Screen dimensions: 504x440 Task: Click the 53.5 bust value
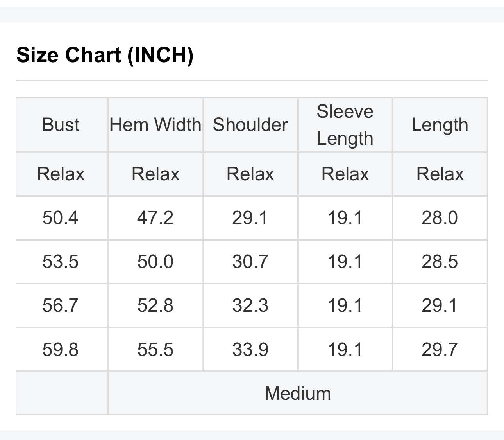click(61, 262)
